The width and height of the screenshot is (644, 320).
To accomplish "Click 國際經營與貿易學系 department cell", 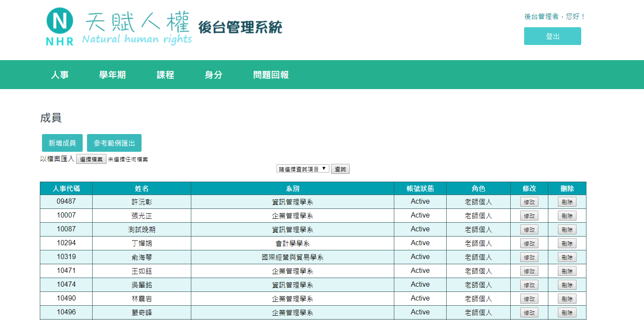I will (x=293, y=257).
